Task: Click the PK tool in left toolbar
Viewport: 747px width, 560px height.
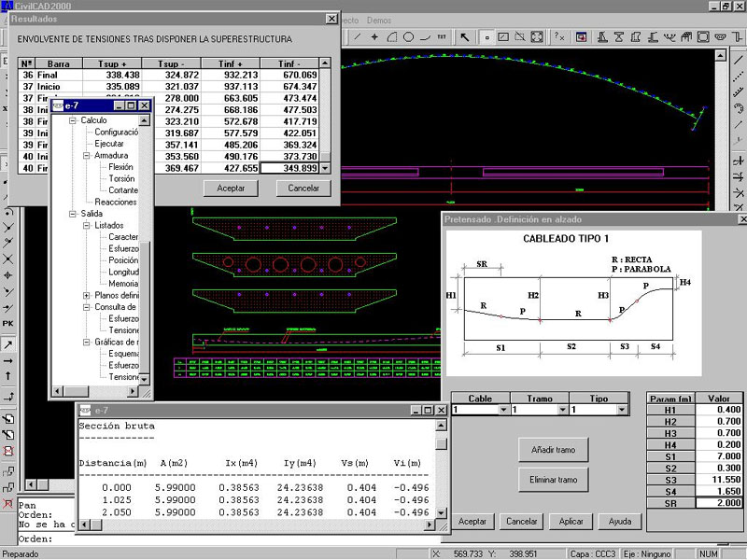Action: pos(8,323)
